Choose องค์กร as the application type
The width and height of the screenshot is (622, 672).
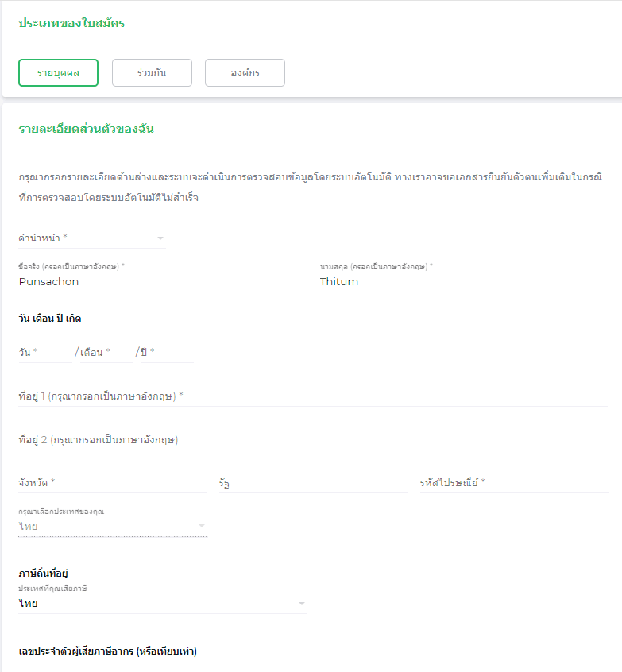[245, 72]
